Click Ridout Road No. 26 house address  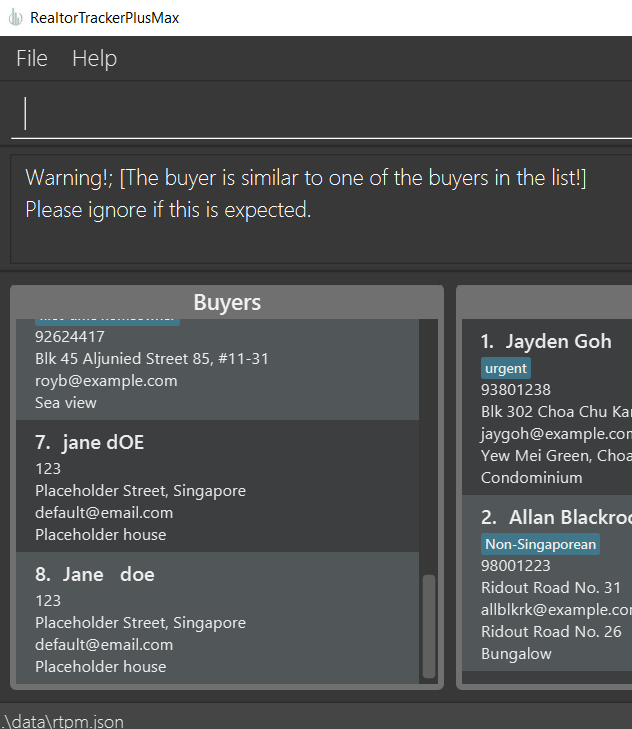pos(551,632)
